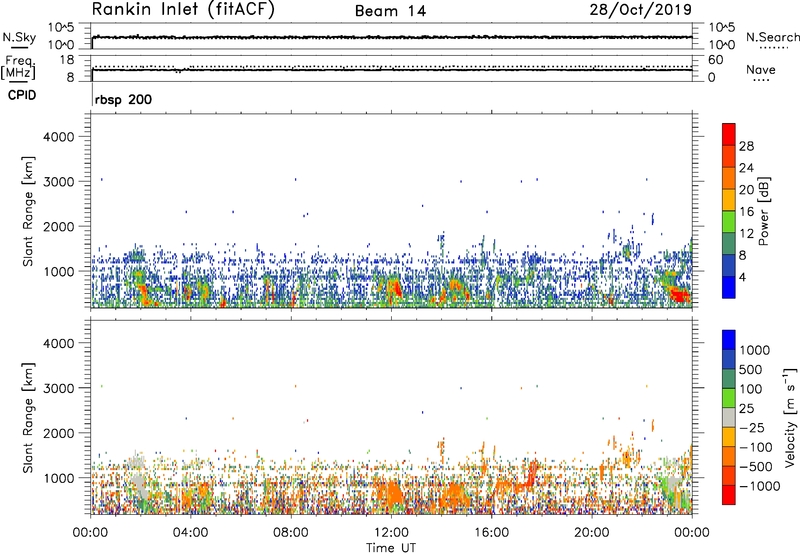This screenshot has width=800, height=554.
Task: Click the 'Time UT' axis label
Action: pos(391,548)
